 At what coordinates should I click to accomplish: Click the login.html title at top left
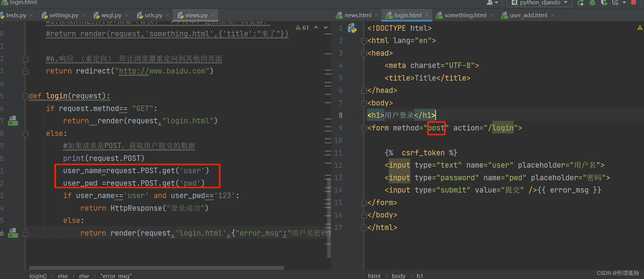(23, 2)
